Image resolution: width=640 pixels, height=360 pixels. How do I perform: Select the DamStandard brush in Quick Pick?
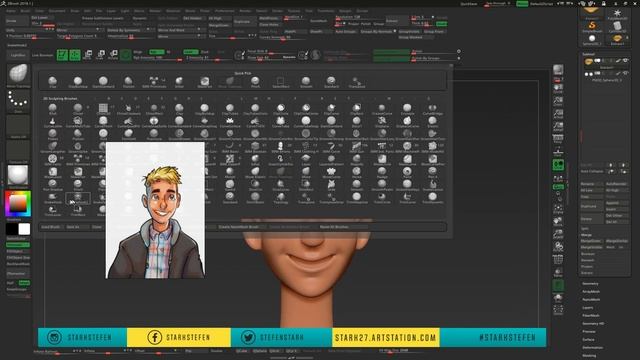point(103,82)
